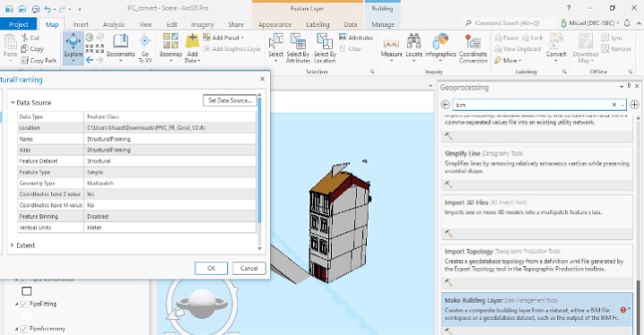This screenshot has width=644, height=335.
Task: Open the Building Manage tab
Action: coord(383,24)
